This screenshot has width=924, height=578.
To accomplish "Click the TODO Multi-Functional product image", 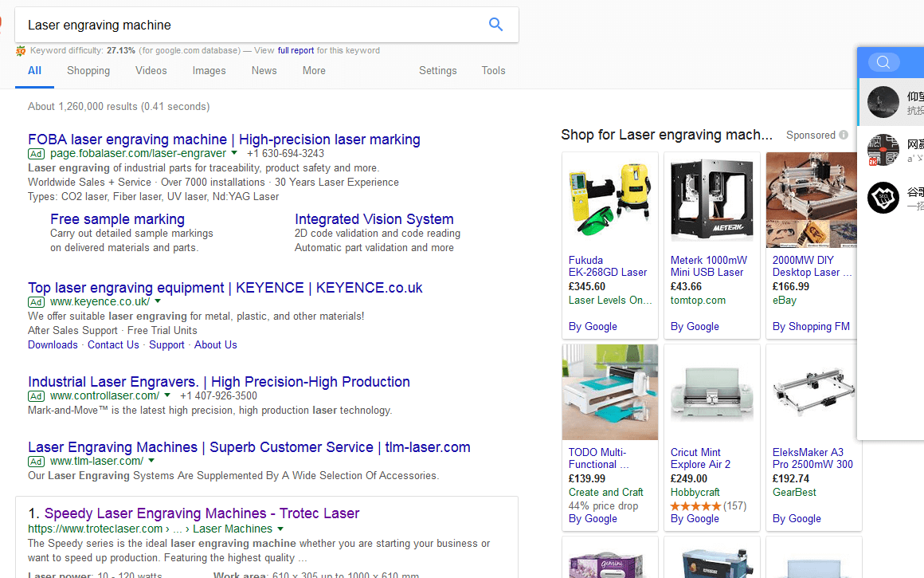I will tap(610, 392).
